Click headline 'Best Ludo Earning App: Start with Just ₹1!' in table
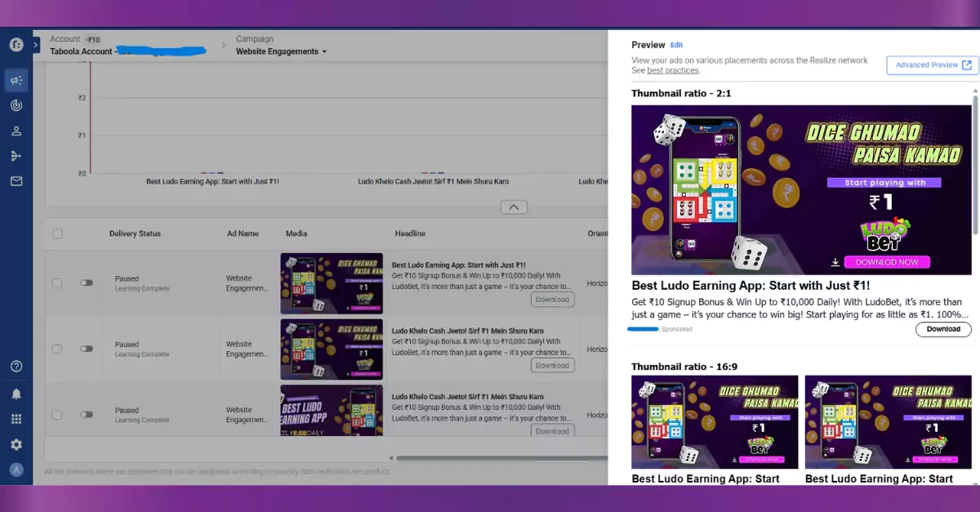The height and width of the screenshot is (512, 980). coord(459,265)
